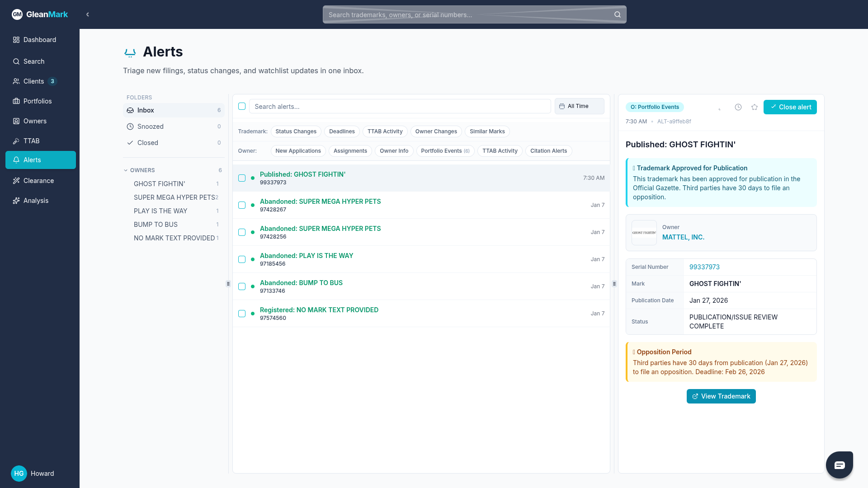868x488 pixels.
Task: Tick the select-all checkbox above the alerts
Action: pos(242,106)
